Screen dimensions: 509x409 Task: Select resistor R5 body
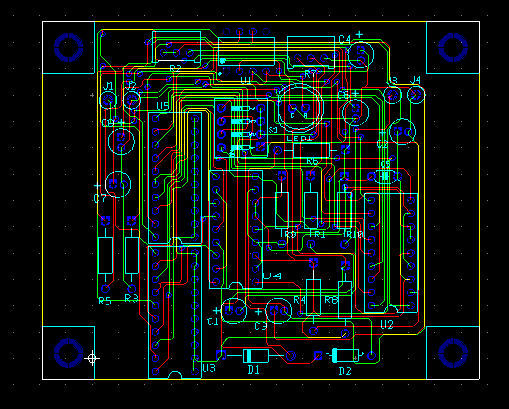click(105, 256)
